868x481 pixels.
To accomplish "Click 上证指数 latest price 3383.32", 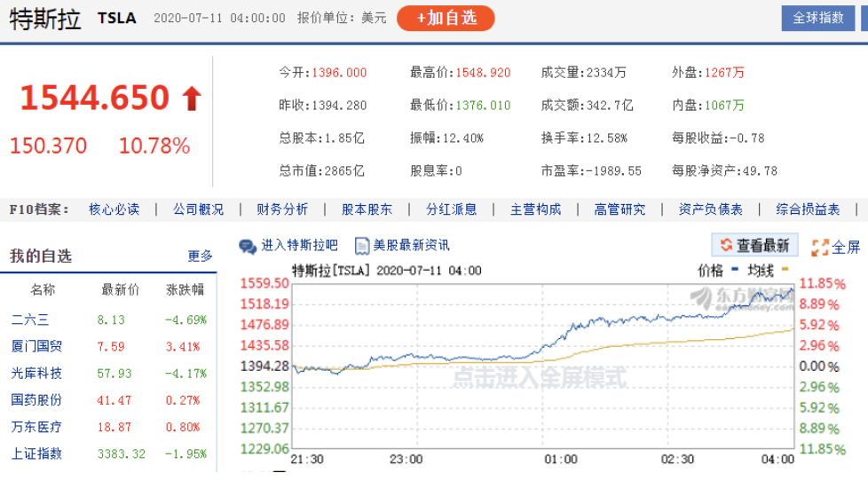I will click(x=122, y=454).
